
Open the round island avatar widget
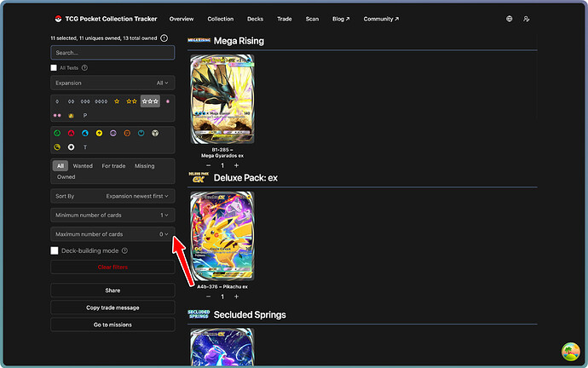coord(570,352)
